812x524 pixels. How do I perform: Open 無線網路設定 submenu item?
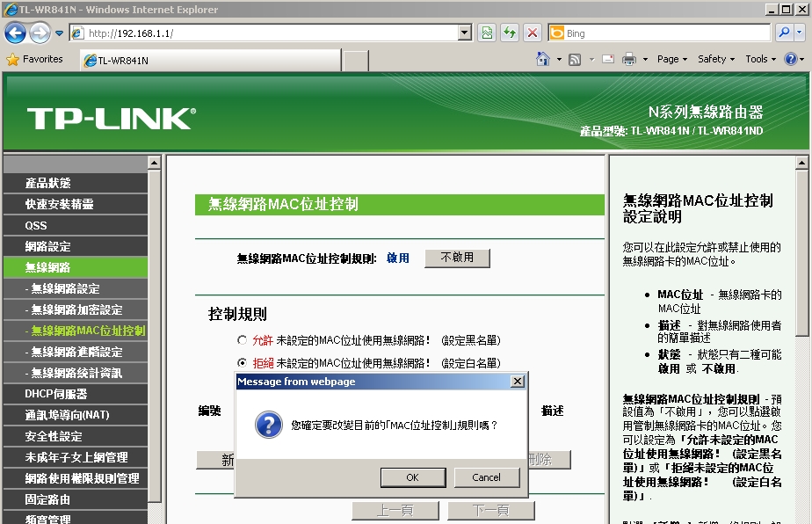[x=75, y=288]
